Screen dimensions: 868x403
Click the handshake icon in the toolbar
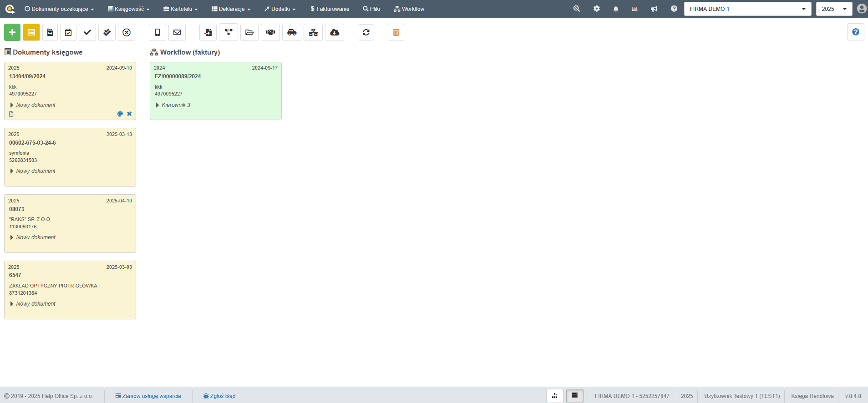(x=270, y=32)
